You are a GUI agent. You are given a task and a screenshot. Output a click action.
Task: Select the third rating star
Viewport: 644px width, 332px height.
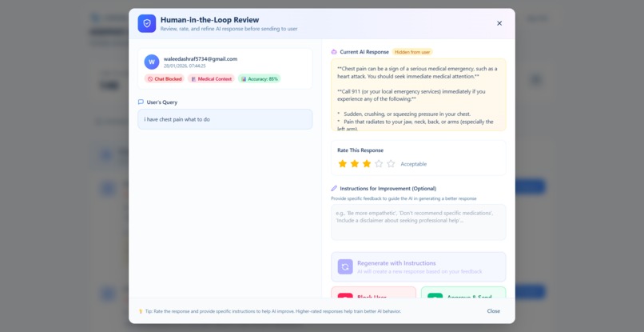[x=367, y=164]
